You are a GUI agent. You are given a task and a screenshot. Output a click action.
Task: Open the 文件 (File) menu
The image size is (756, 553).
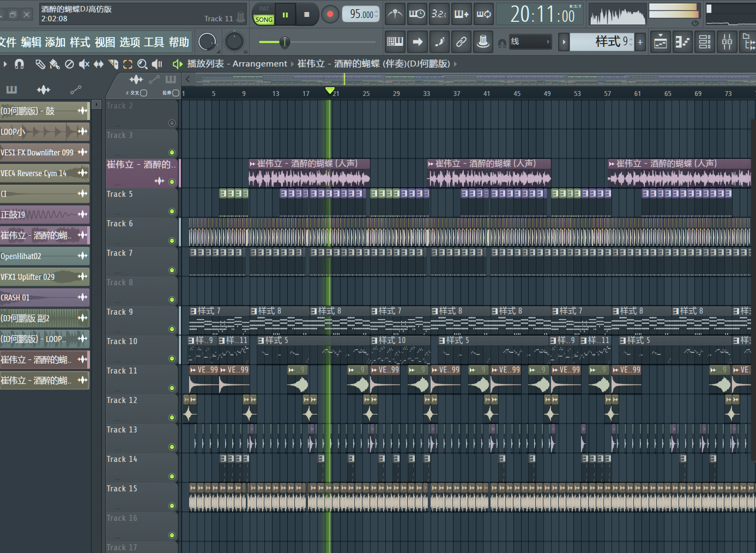coord(8,42)
